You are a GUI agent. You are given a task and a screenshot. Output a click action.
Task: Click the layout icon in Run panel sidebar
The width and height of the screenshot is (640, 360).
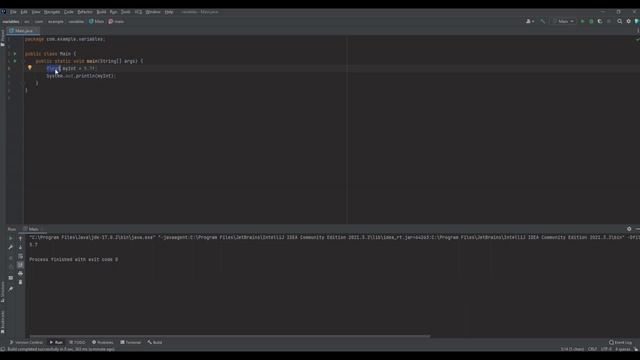(x=11, y=278)
